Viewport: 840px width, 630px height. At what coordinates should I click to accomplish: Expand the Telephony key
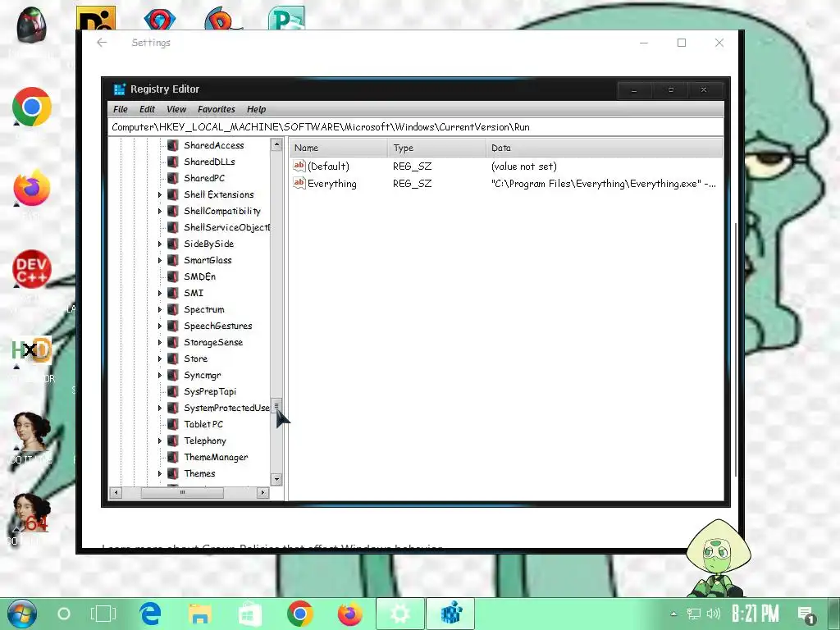coord(160,441)
